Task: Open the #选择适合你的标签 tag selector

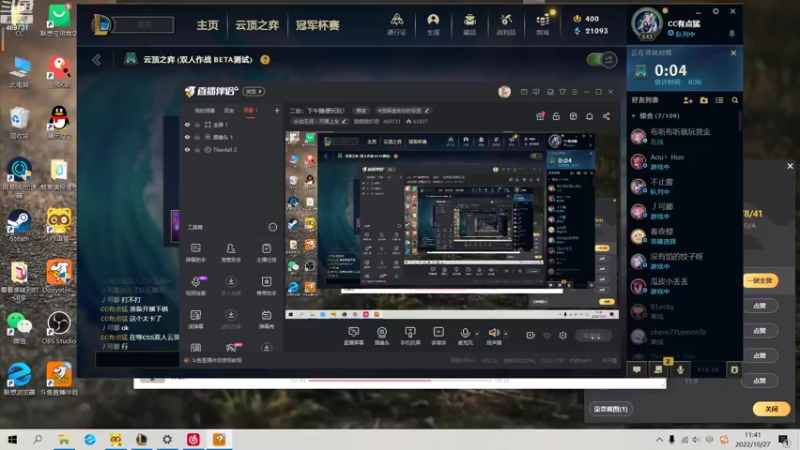Action: (403, 110)
